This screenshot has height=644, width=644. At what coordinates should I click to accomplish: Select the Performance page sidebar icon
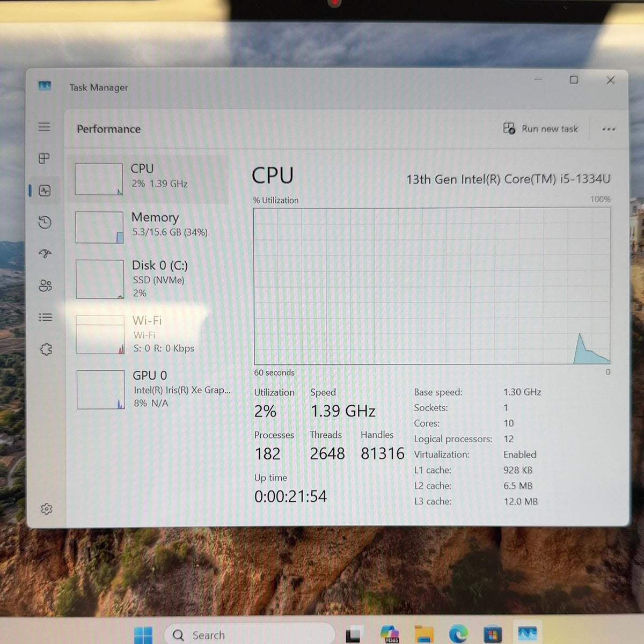coord(45,191)
